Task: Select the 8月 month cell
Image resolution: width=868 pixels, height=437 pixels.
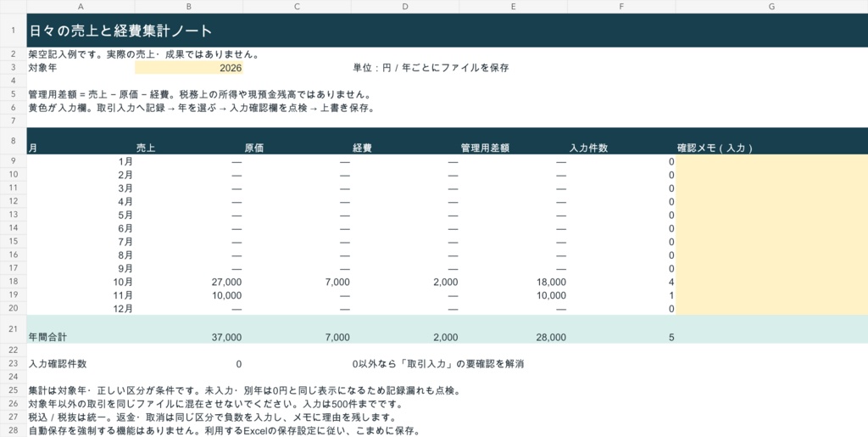Action: pos(81,255)
